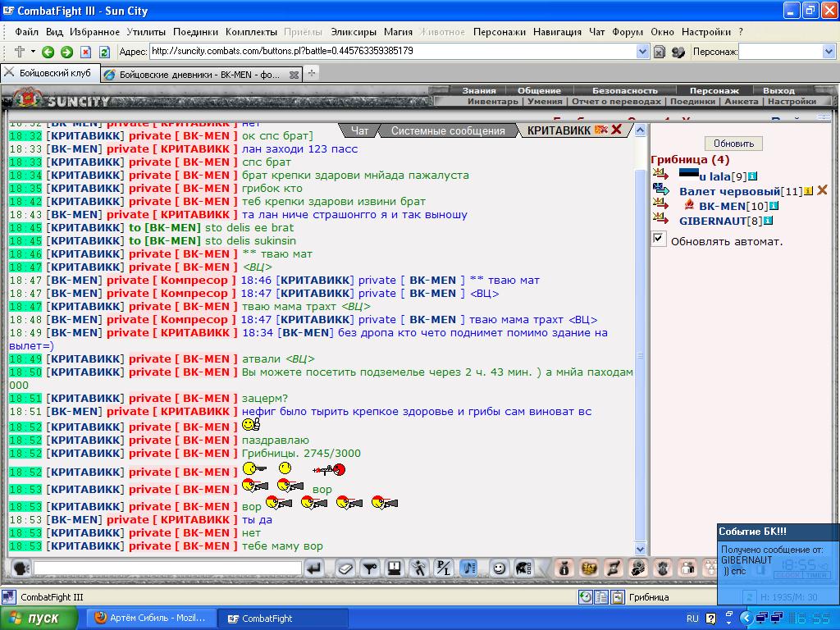Expand the dropdown arrow beside the cross icon
The image size is (840, 630).
[33, 52]
